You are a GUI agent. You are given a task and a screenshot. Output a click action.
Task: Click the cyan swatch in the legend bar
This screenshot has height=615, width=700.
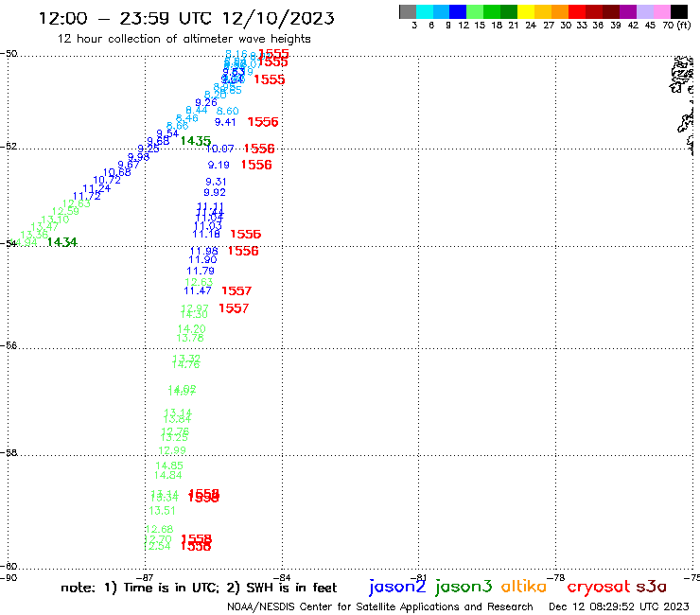pyautogui.click(x=425, y=11)
